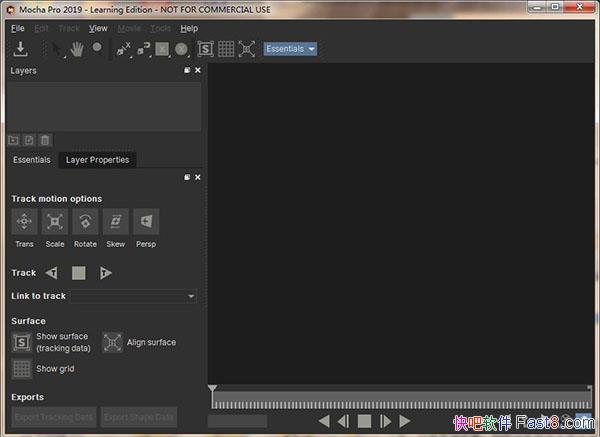Select the Create Rectangle shape tool
The image size is (600, 437).
[162, 49]
